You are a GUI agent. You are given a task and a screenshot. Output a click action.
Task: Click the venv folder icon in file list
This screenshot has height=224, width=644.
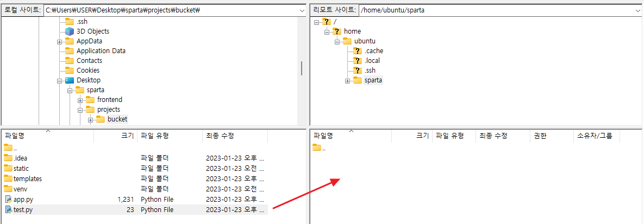pos(8,189)
